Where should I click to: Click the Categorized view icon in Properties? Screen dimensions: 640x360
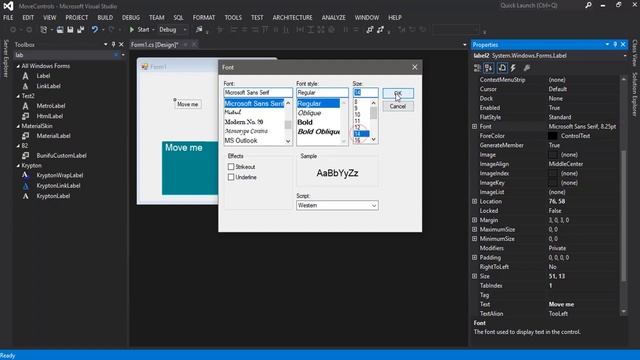[x=477, y=68]
